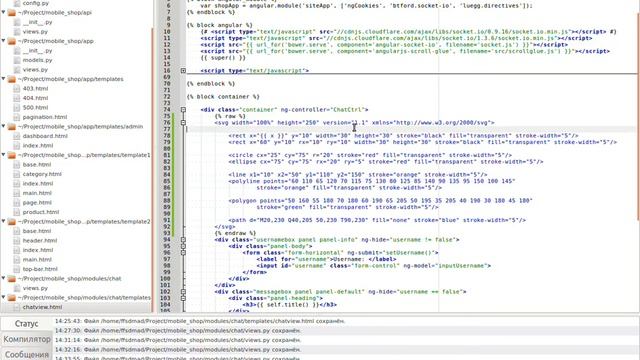Expand folded script block at line 16
The height and width of the screenshot is (360, 640).
[x=183, y=71]
